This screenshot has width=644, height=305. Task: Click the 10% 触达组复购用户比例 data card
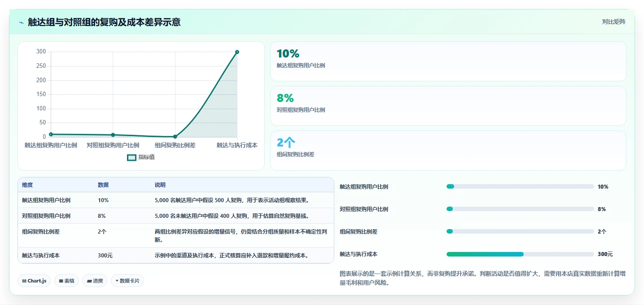(448, 61)
